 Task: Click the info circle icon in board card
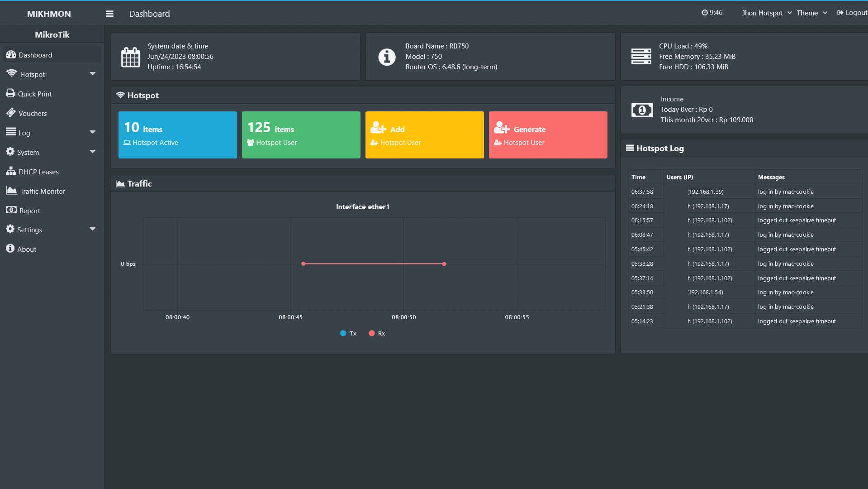387,57
